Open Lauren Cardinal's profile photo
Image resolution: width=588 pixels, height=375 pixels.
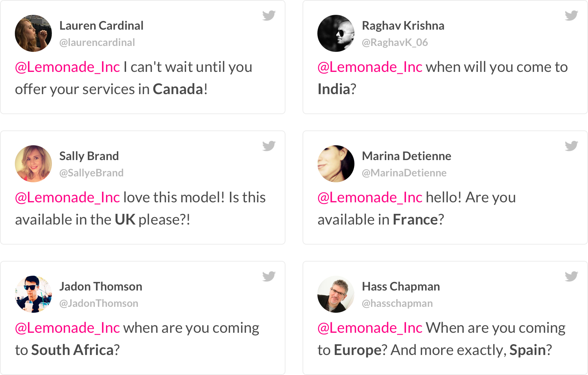pyautogui.click(x=33, y=33)
